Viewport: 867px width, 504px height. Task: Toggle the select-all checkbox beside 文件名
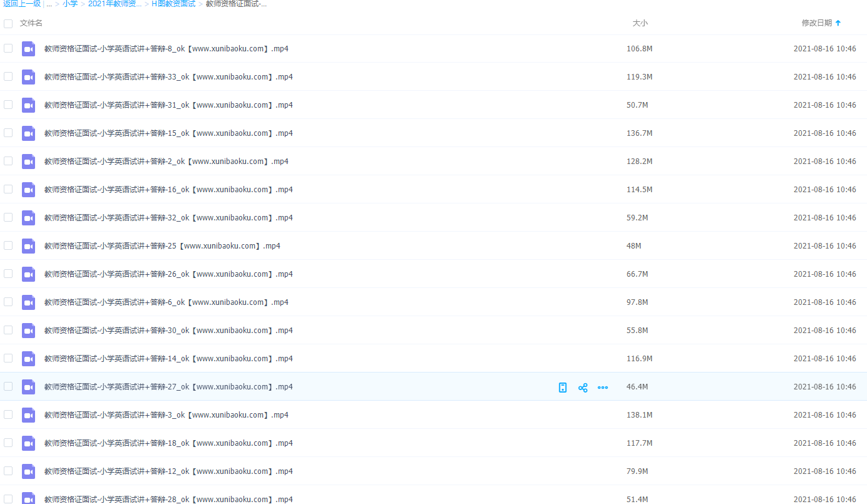(8, 24)
